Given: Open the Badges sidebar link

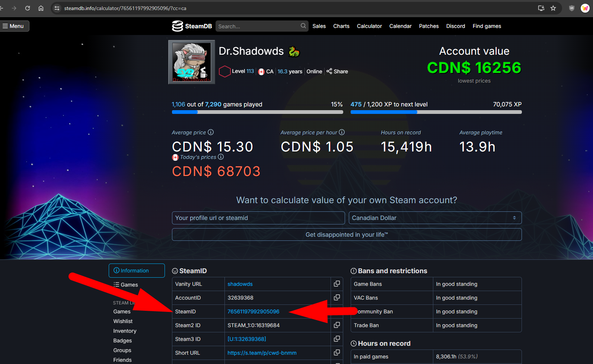Looking at the screenshot, I should (122, 341).
